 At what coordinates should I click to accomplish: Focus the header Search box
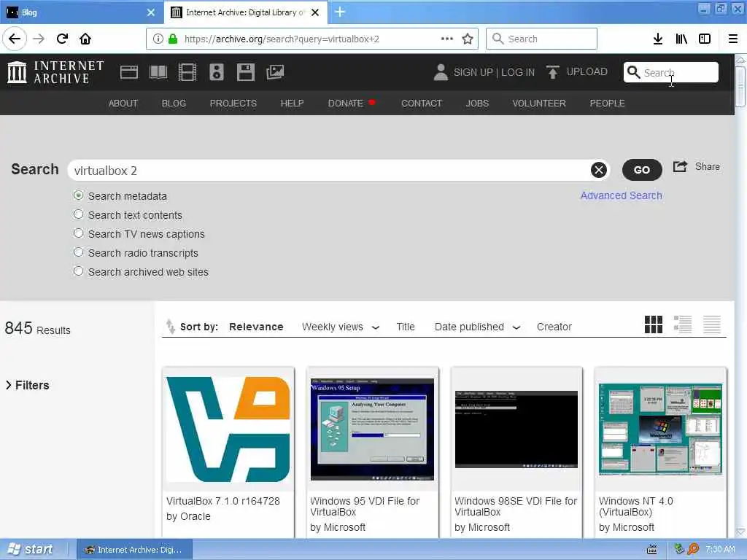pos(671,72)
